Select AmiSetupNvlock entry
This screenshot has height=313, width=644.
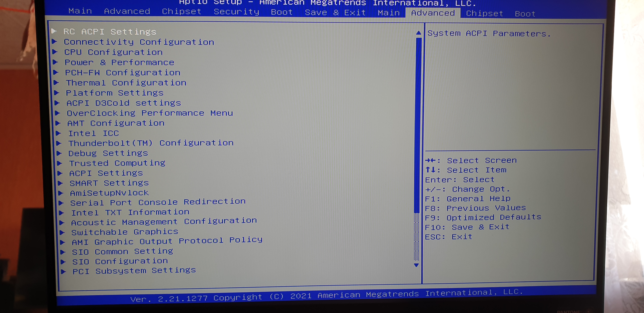[x=109, y=193]
